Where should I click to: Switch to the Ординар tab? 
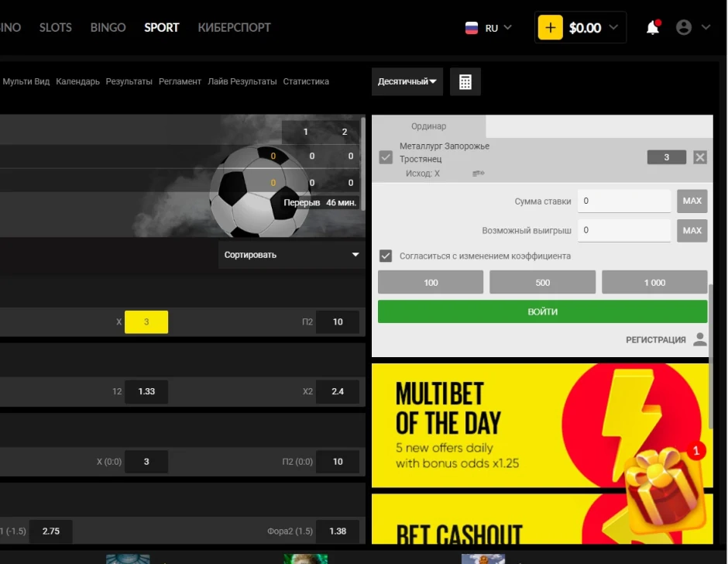(428, 126)
